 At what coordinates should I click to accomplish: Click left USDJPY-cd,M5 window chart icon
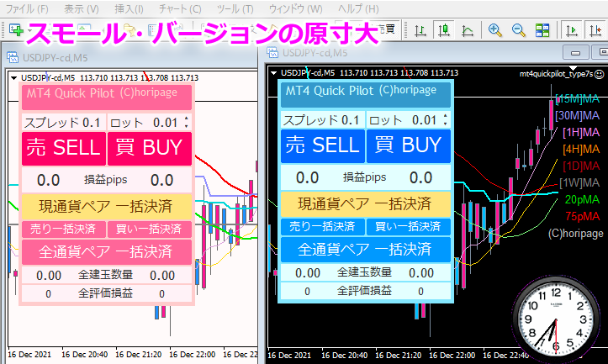point(13,58)
